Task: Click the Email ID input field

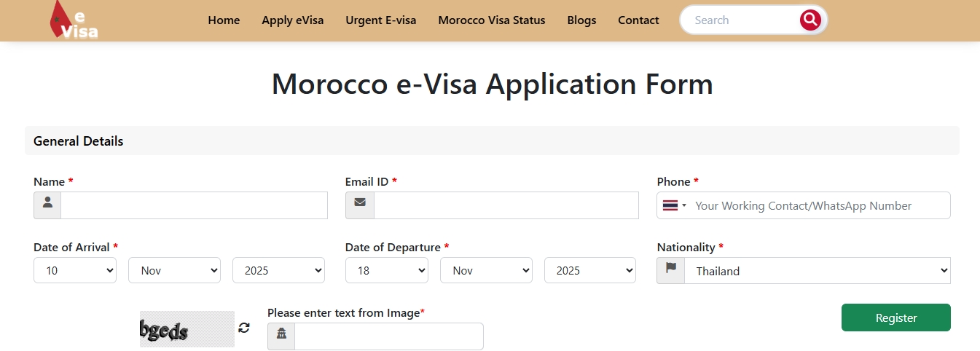Action: (506, 205)
